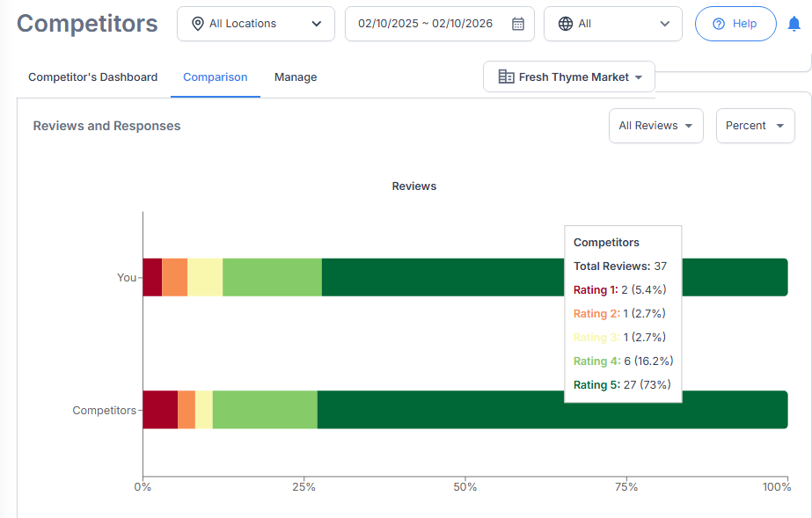Select the Comparison tab
This screenshot has height=518, width=812.
pos(216,77)
